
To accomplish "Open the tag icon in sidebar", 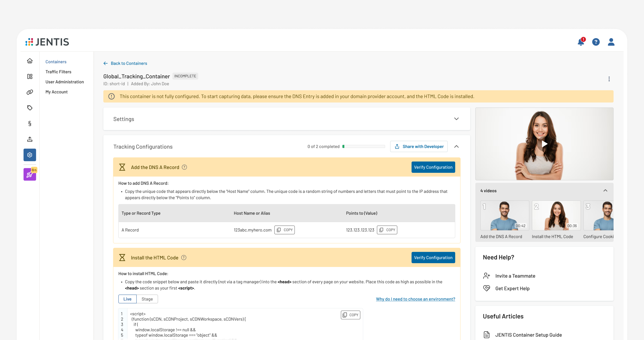I will pos(30,108).
